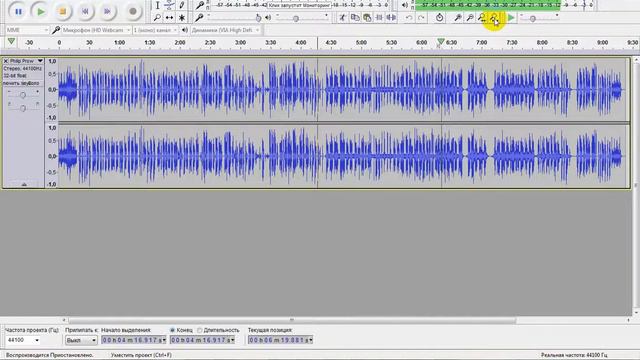Viewport: 640px width, 360px height.
Task: Open the Philip Prow track menu dropdown
Action: tap(27, 61)
